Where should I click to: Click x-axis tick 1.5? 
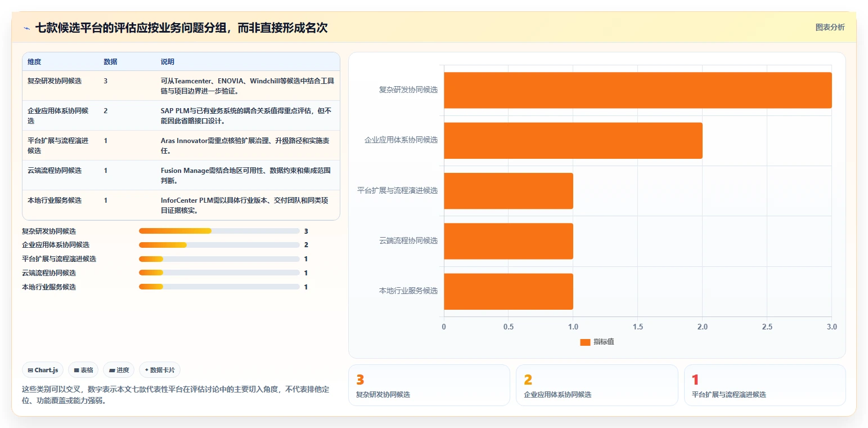tap(638, 327)
